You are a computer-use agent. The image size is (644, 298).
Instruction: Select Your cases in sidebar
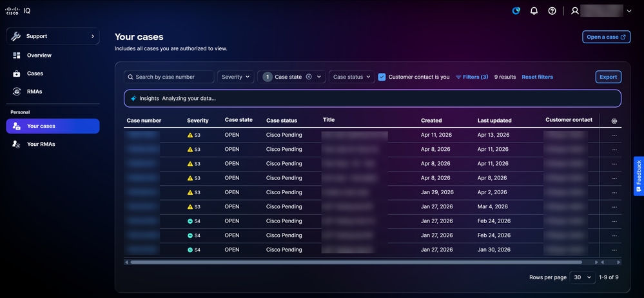tap(53, 126)
